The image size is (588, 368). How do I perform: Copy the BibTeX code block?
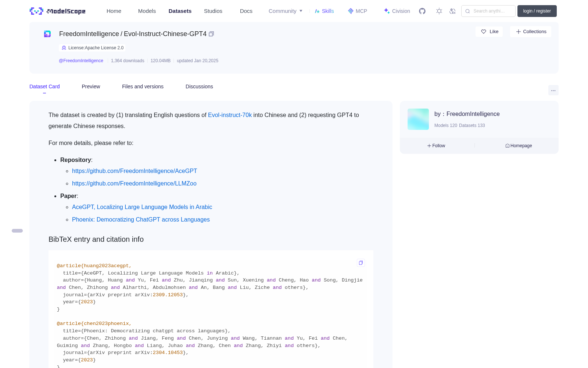click(x=361, y=263)
